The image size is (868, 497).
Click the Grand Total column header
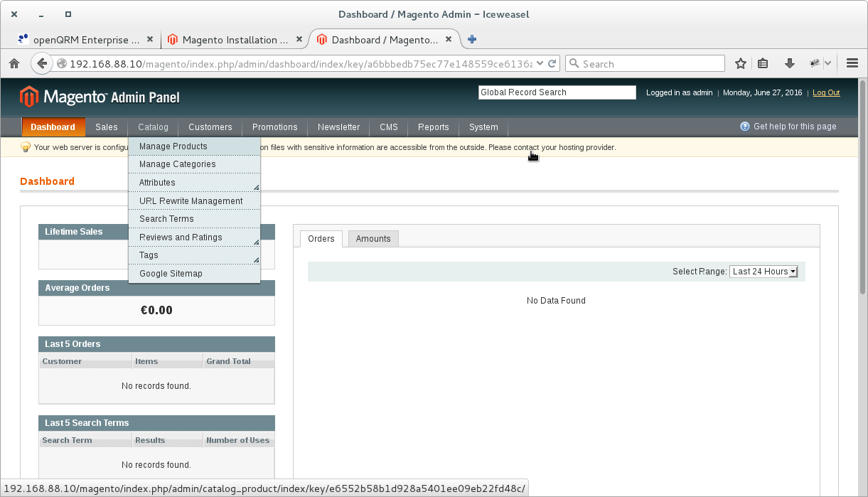tap(239, 361)
